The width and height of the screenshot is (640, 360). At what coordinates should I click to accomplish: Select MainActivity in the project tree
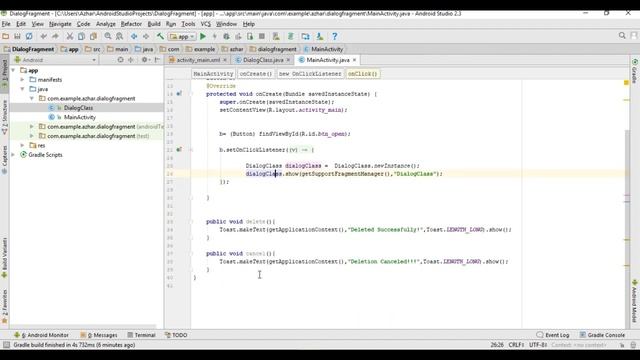80,117
